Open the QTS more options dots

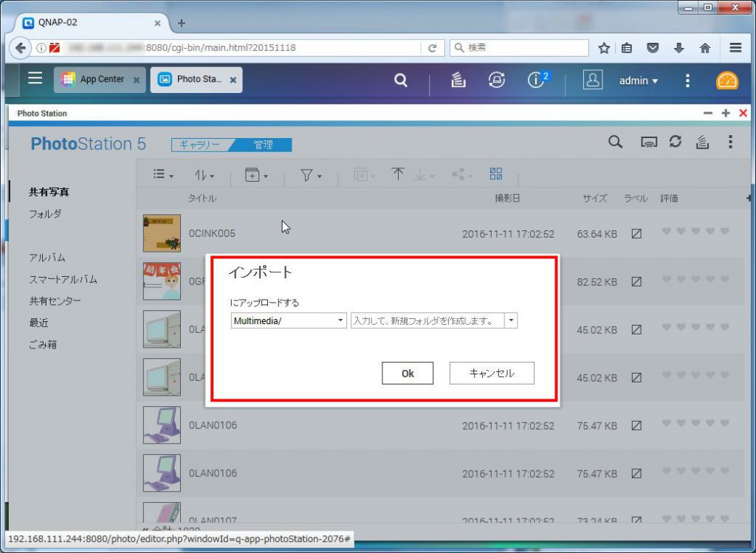(x=687, y=80)
